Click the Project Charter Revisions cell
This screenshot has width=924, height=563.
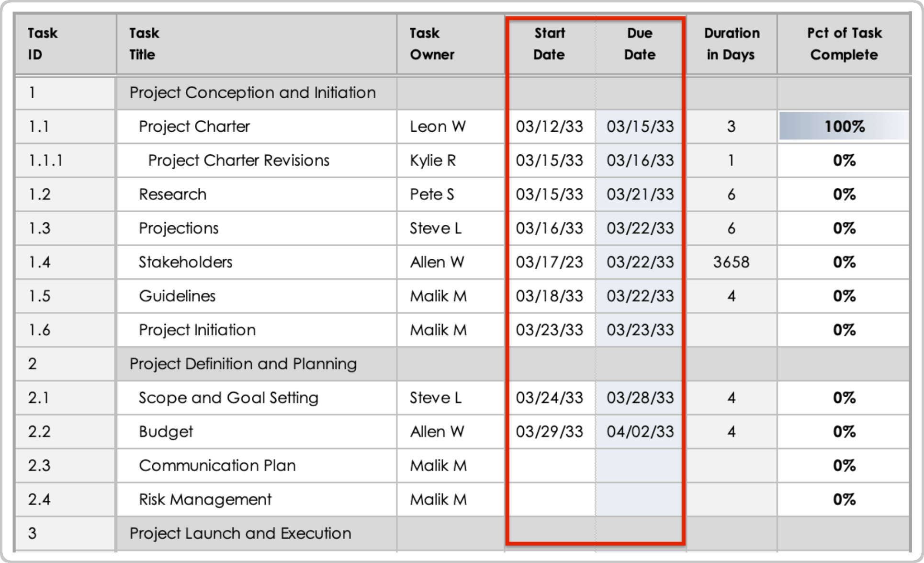[x=238, y=161]
